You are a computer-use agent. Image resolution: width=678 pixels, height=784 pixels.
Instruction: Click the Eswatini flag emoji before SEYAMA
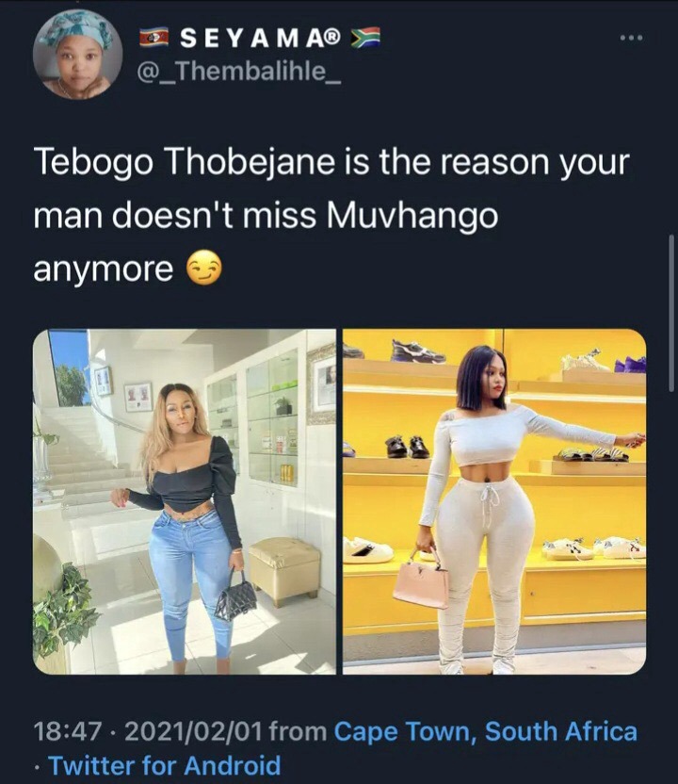[x=153, y=39]
